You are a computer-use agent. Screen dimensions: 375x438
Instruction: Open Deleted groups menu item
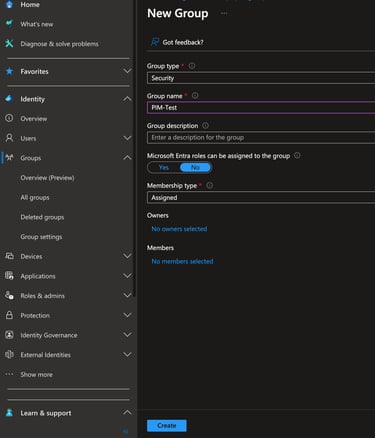point(42,217)
